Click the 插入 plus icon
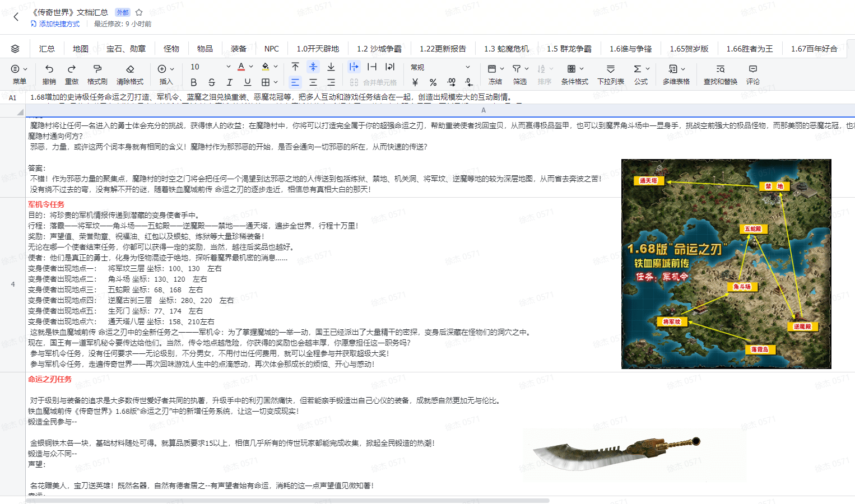Viewport: 855px width, 504px height. [x=162, y=68]
